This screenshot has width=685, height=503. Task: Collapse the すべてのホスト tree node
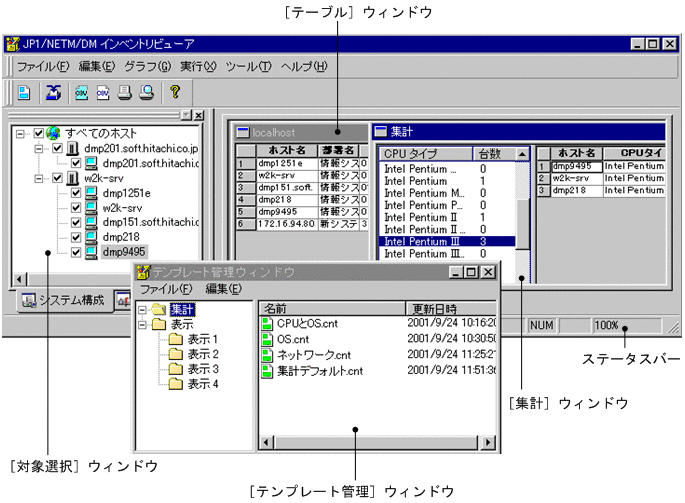pos(20,133)
